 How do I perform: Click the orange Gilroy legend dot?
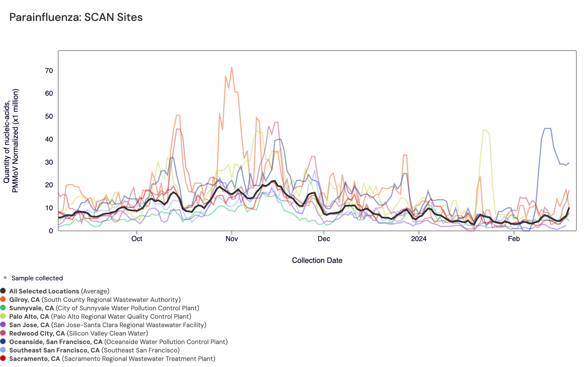pos(3,299)
